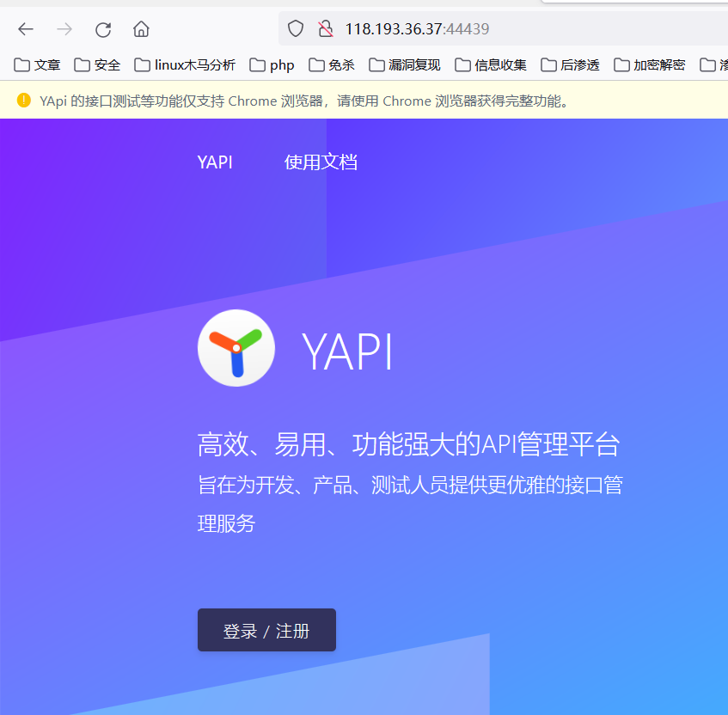Open the 使用文档 navigation link
The width and height of the screenshot is (728, 715).
[x=321, y=162]
